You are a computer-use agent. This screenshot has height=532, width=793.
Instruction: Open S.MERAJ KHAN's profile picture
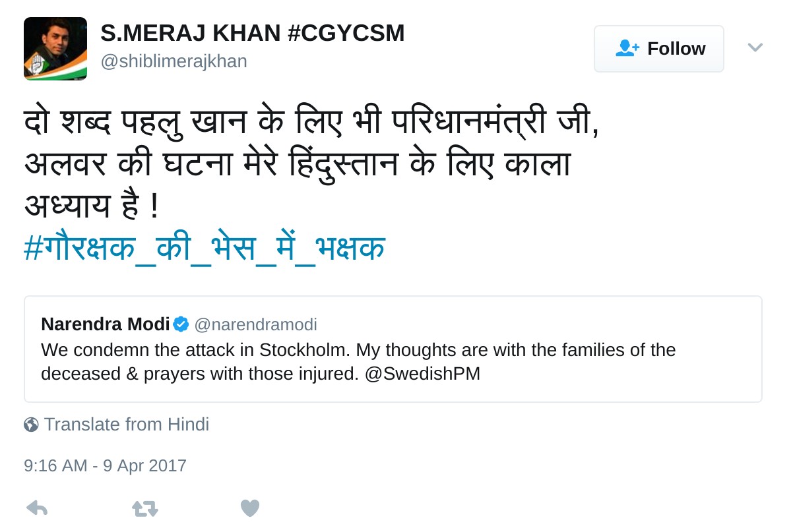point(55,49)
